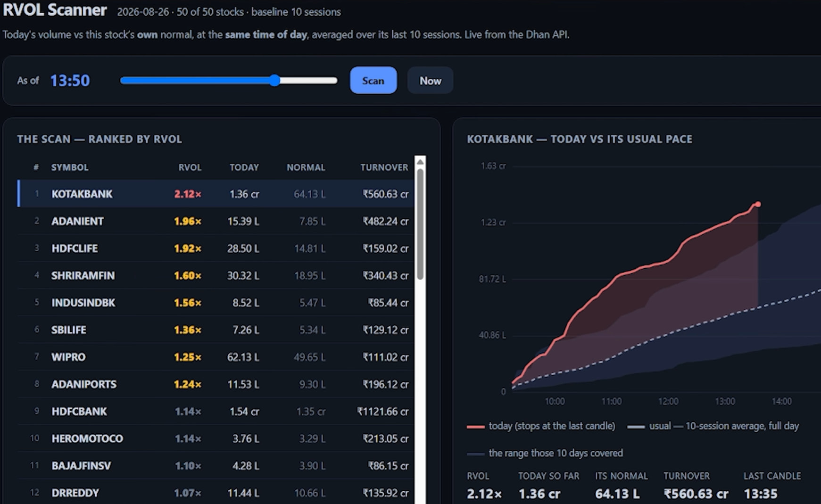This screenshot has height=504, width=821.
Task: Click the RVOL Scanner title
Action: pyautogui.click(x=55, y=10)
